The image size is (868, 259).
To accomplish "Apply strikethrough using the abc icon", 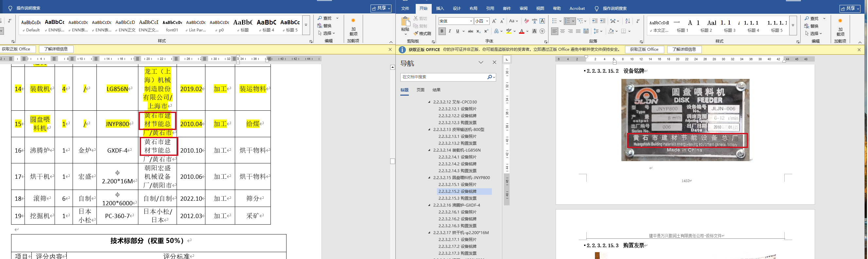I will 470,31.
